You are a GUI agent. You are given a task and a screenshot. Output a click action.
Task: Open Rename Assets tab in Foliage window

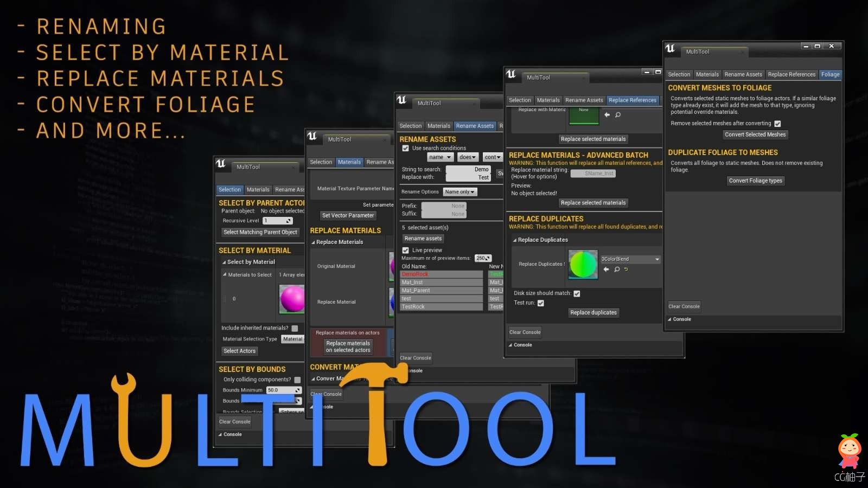coord(743,74)
